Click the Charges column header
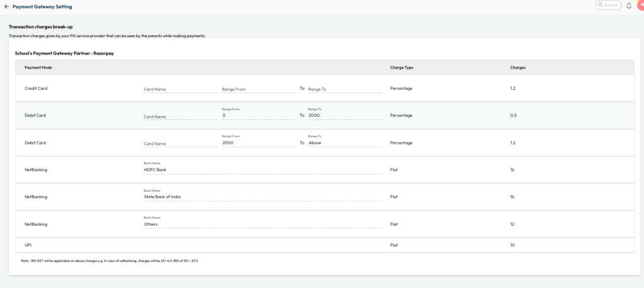The width and height of the screenshot is (644, 288). tap(518, 67)
